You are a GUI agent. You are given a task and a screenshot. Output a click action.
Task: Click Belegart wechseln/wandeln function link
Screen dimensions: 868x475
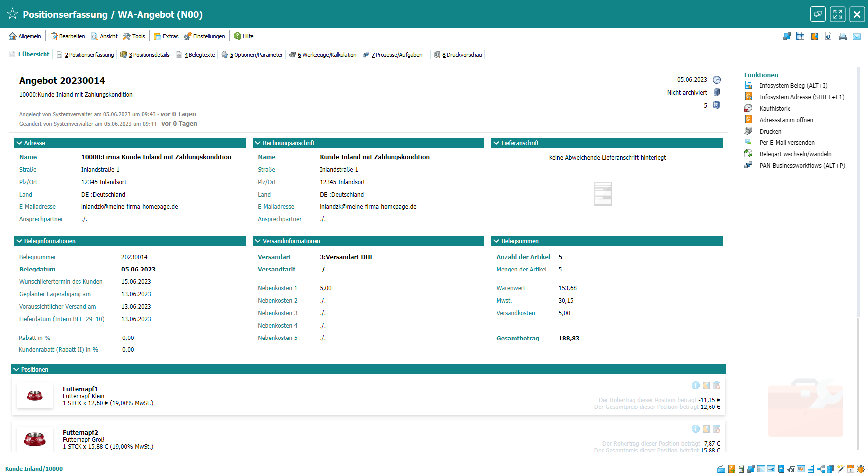795,154
